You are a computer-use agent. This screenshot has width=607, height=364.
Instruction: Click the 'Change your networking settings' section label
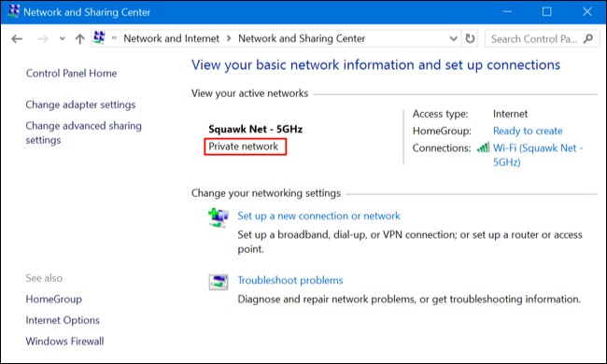tap(266, 193)
